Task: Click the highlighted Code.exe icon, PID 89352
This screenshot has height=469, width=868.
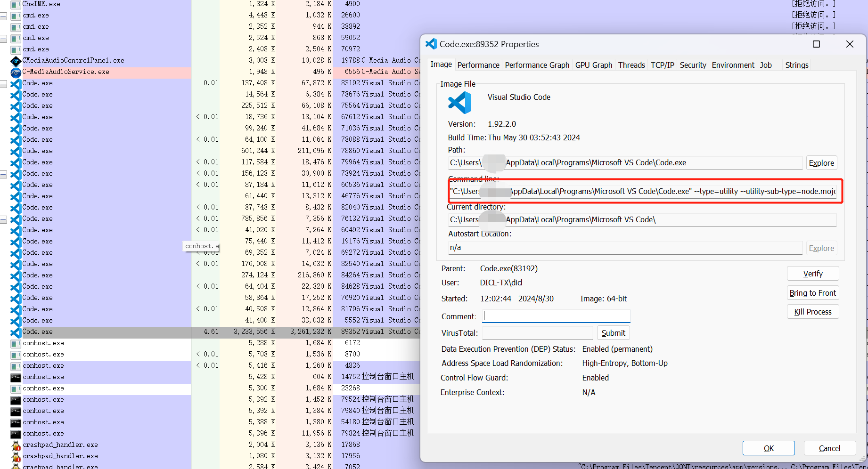Action: coord(16,332)
